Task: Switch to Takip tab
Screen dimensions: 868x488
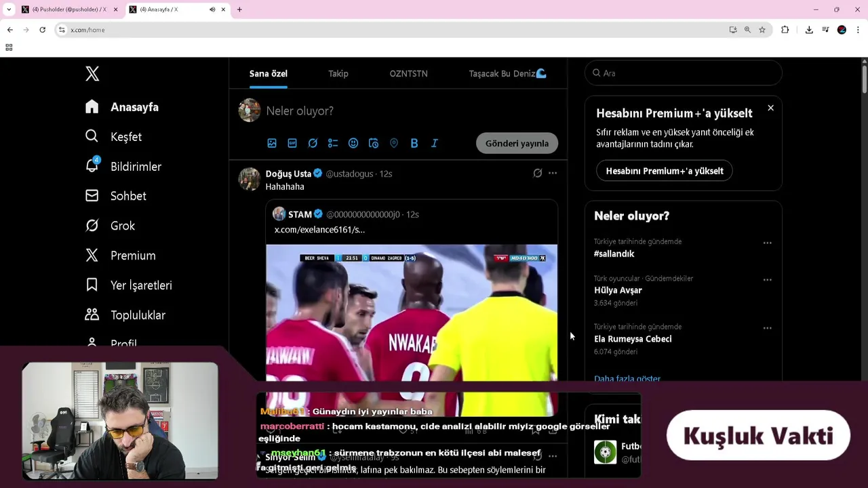Action: click(x=338, y=73)
